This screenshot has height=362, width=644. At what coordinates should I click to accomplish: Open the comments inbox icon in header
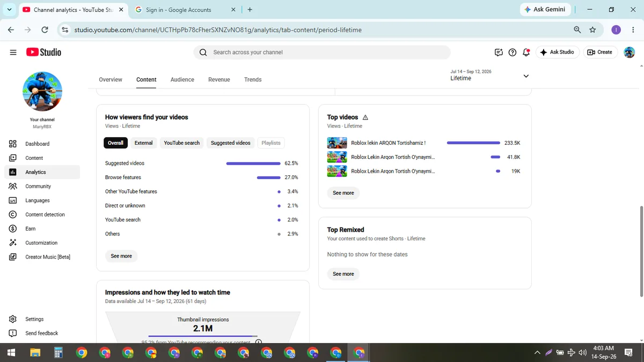499,52
